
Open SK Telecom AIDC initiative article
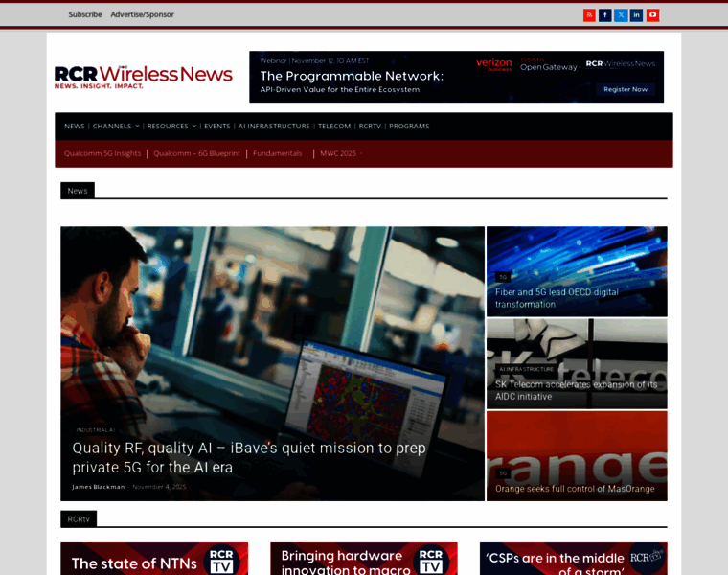pos(577,390)
